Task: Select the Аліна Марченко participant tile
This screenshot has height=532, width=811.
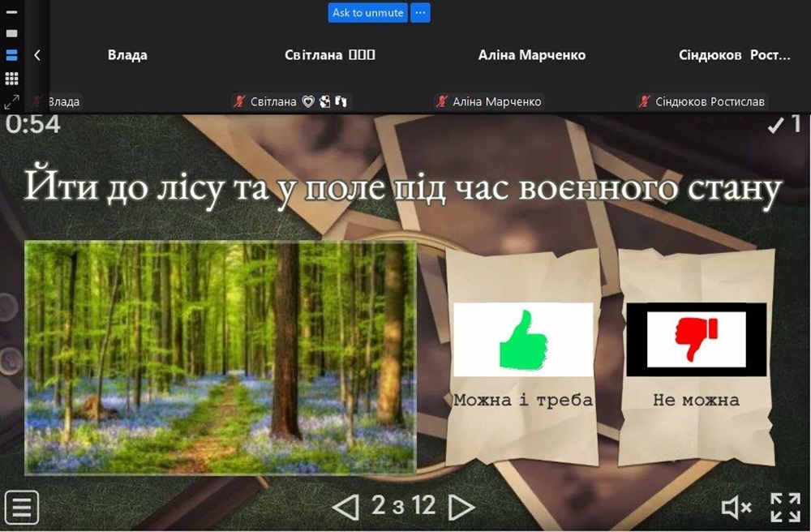Action: 532,55
